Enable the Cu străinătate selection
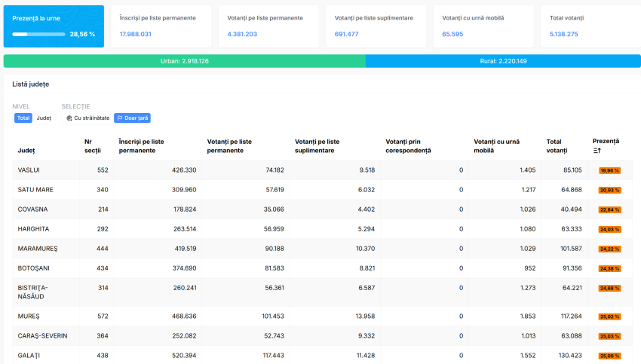Screen dimensions: 641x364 [87, 118]
